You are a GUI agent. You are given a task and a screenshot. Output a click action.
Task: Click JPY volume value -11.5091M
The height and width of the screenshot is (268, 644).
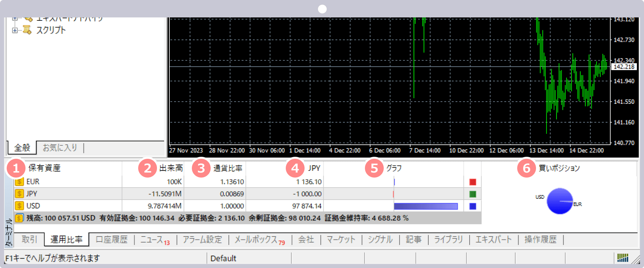tap(165, 194)
